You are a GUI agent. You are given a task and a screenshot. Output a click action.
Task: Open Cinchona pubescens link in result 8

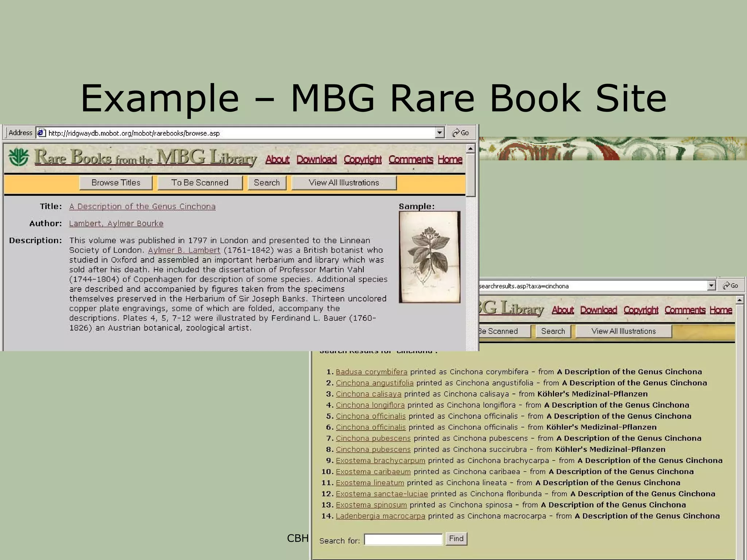373,450
